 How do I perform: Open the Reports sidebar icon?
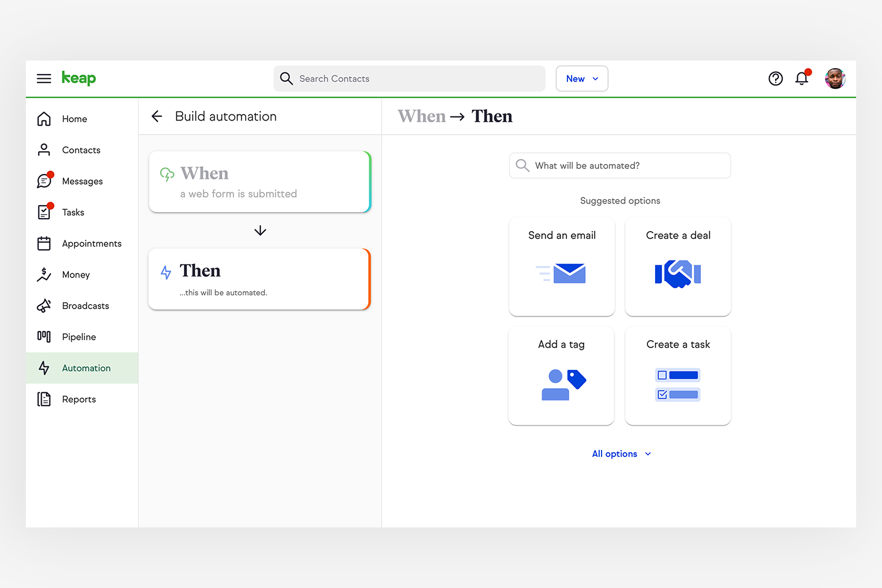point(44,399)
